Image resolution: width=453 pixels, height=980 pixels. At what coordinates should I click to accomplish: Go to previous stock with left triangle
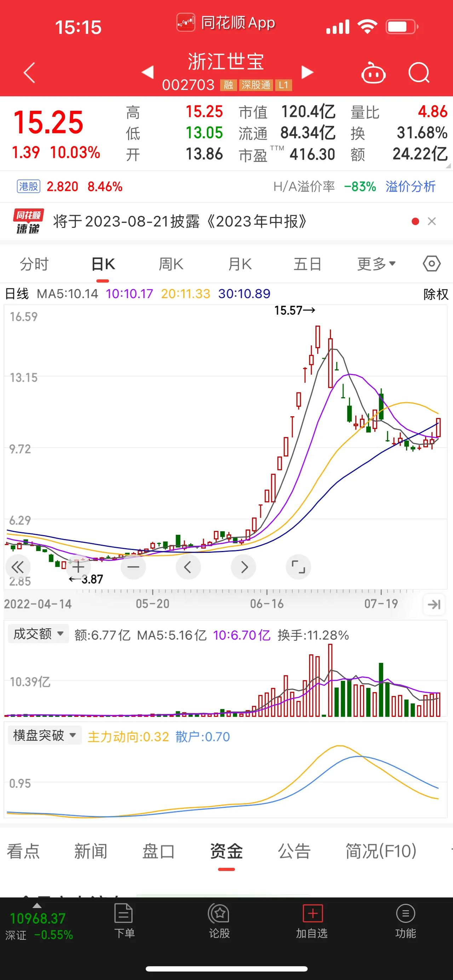pos(148,72)
